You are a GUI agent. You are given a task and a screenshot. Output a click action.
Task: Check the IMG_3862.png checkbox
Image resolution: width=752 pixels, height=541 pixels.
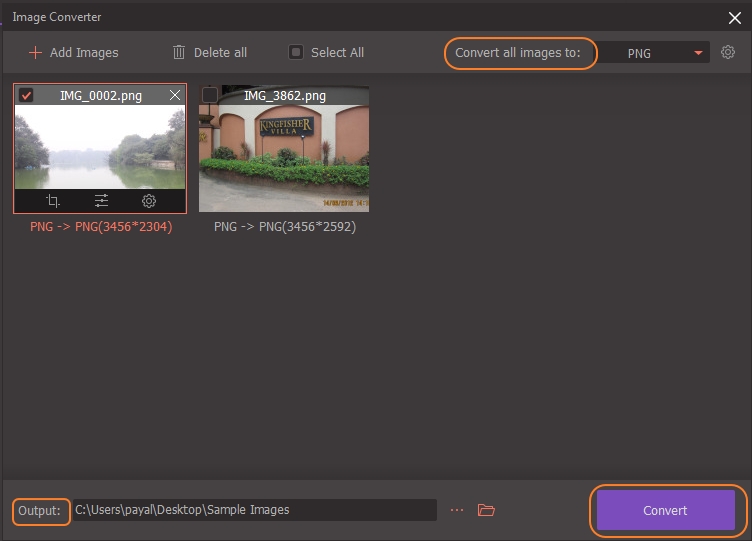tap(210, 96)
